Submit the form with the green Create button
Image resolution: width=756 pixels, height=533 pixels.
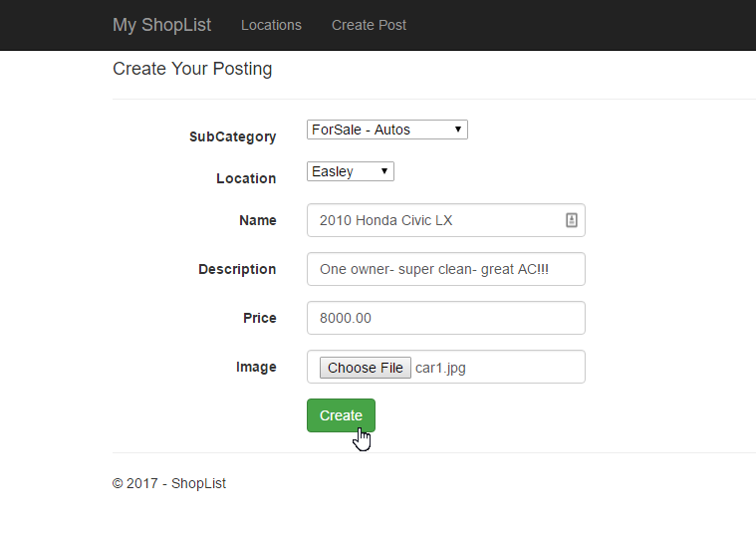(341, 415)
